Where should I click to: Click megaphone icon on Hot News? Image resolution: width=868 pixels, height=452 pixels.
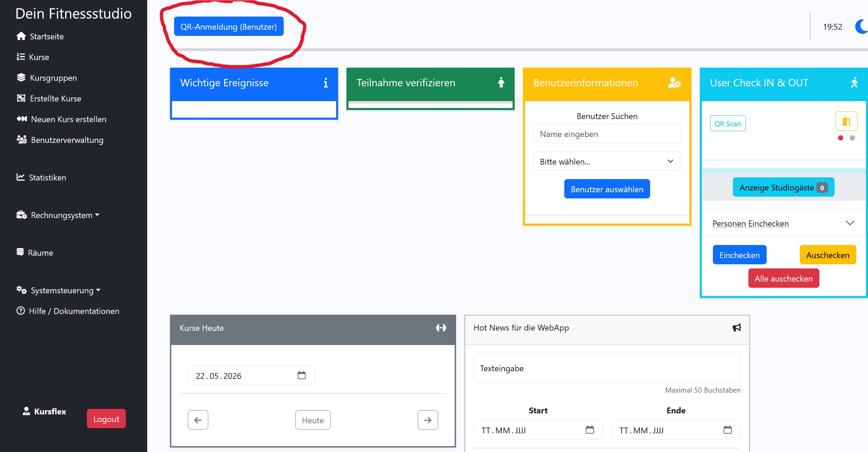[737, 327]
